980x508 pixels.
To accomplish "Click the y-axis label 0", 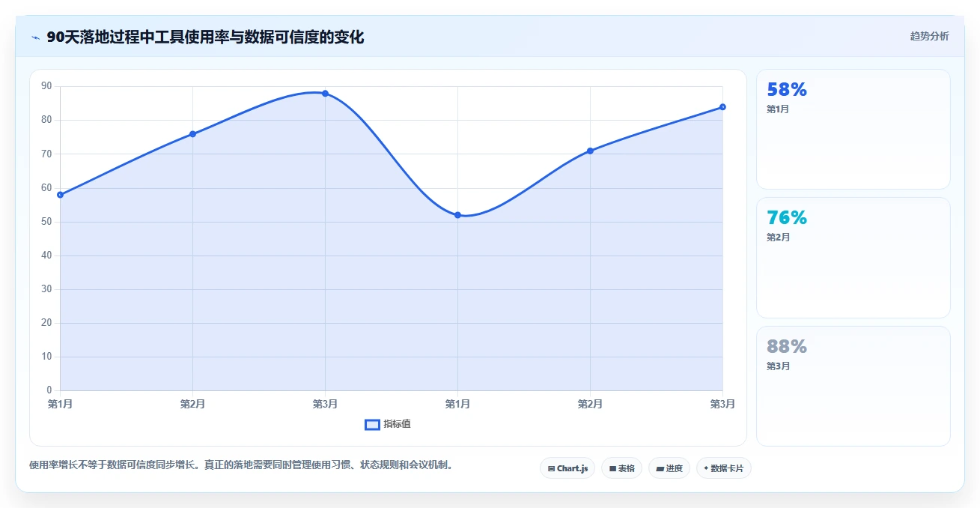I will pyautogui.click(x=49, y=390).
